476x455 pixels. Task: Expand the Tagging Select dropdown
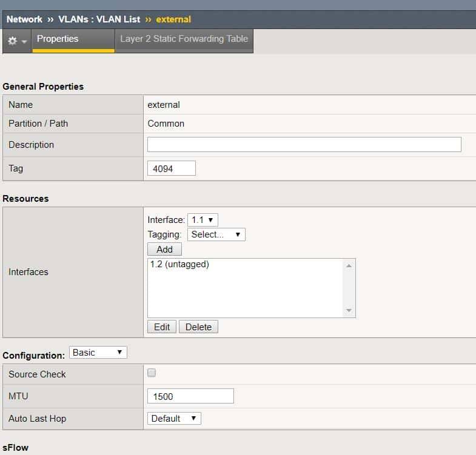click(x=216, y=234)
